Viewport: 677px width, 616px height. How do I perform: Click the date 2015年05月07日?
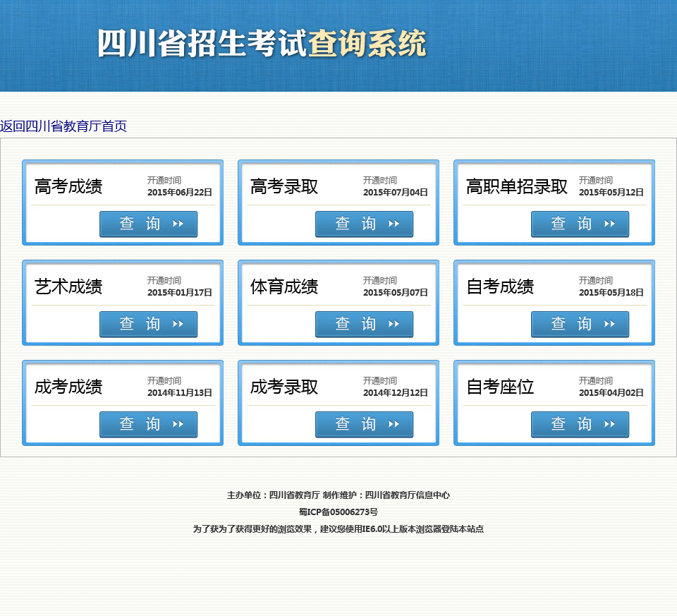pyautogui.click(x=396, y=292)
